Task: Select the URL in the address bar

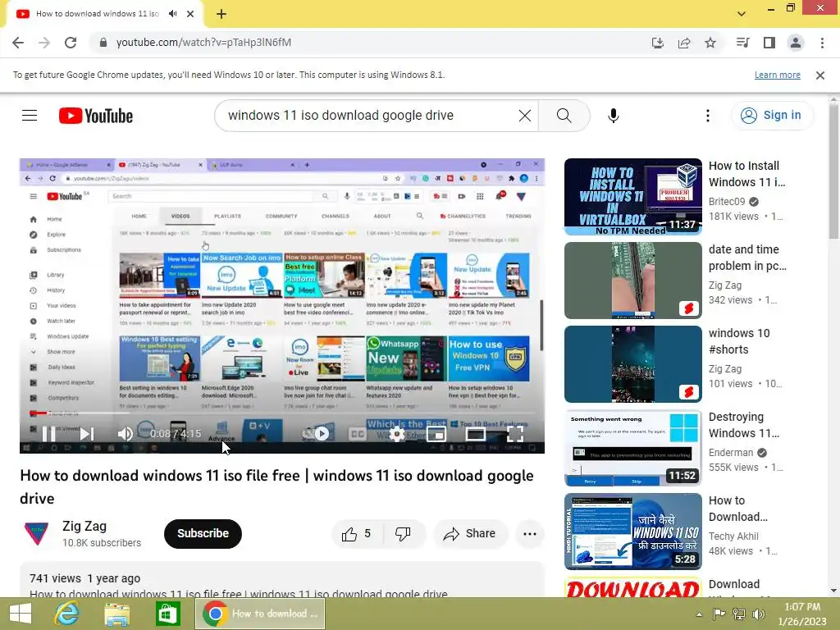Action: [x=203, y=43]
